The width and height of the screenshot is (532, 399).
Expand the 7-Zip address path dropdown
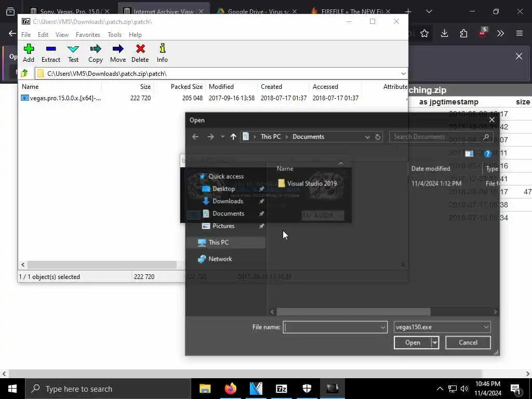(x=403, y=74)
